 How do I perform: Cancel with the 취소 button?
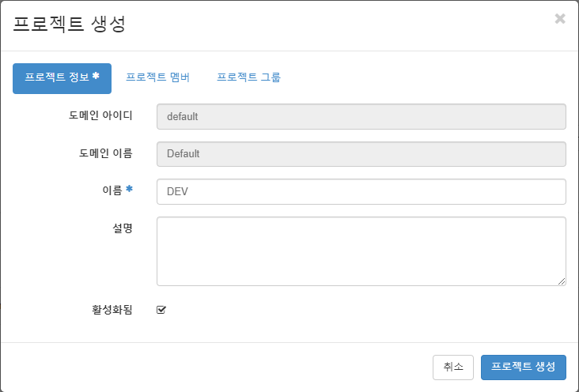point(453,367)
